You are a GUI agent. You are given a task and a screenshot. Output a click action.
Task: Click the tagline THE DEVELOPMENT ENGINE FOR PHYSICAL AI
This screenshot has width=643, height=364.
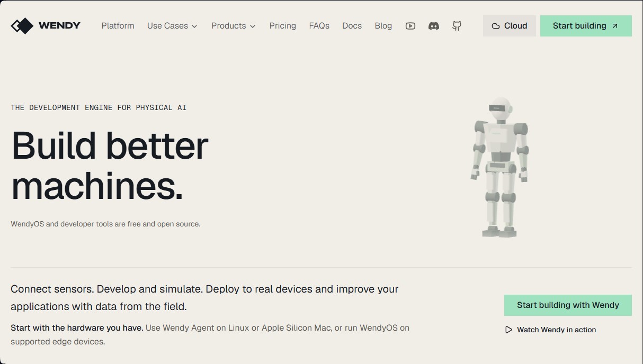[99, 107]
